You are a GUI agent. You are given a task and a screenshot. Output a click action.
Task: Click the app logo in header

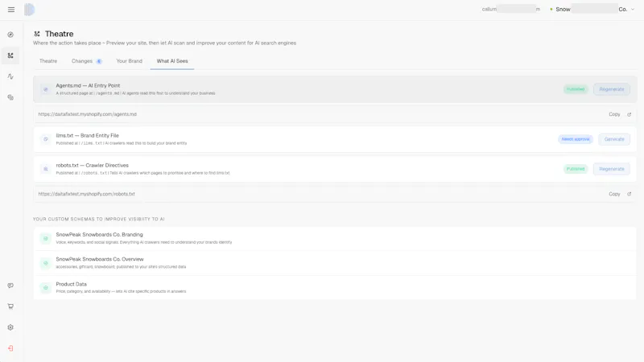coord(29,10)
